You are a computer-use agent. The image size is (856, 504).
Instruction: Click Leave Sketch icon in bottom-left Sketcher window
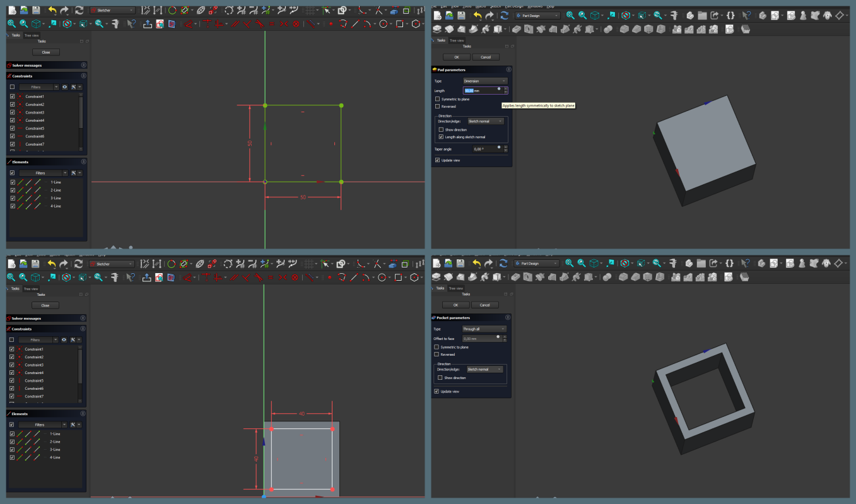click(146, 277)
